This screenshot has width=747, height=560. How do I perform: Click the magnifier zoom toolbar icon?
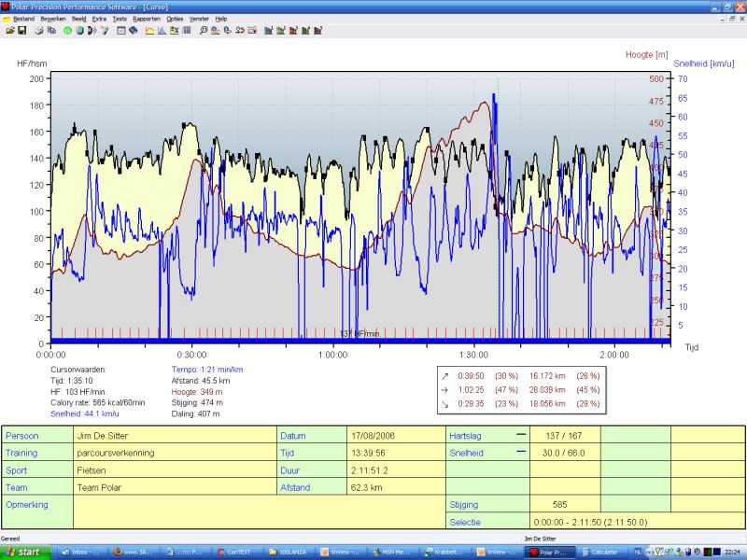point(204,31)
